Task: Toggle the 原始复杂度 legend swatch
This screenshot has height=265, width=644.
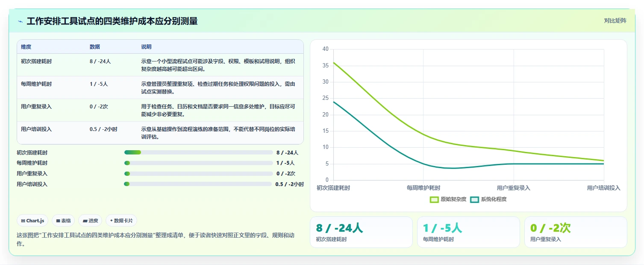Action: pos(434,199)
